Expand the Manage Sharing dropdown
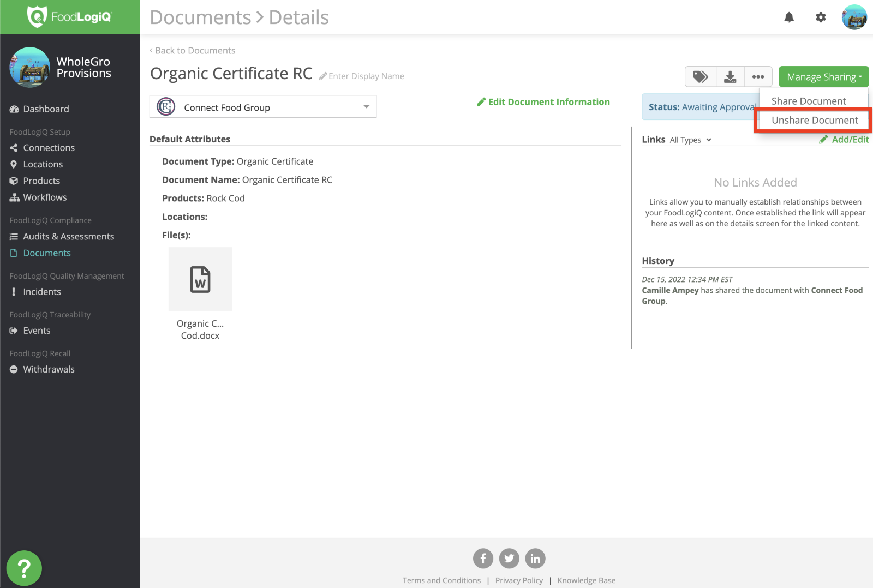 pyautogui.click(x=824, y=77)
